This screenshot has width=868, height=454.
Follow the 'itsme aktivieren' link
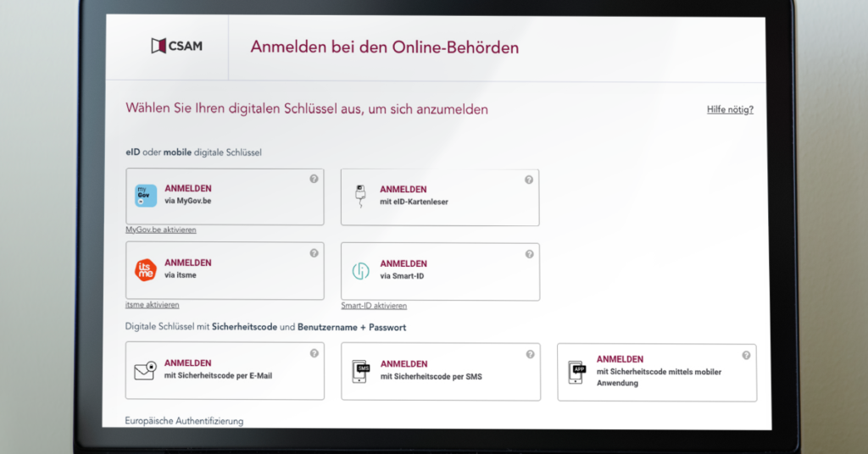click(153, 305)
